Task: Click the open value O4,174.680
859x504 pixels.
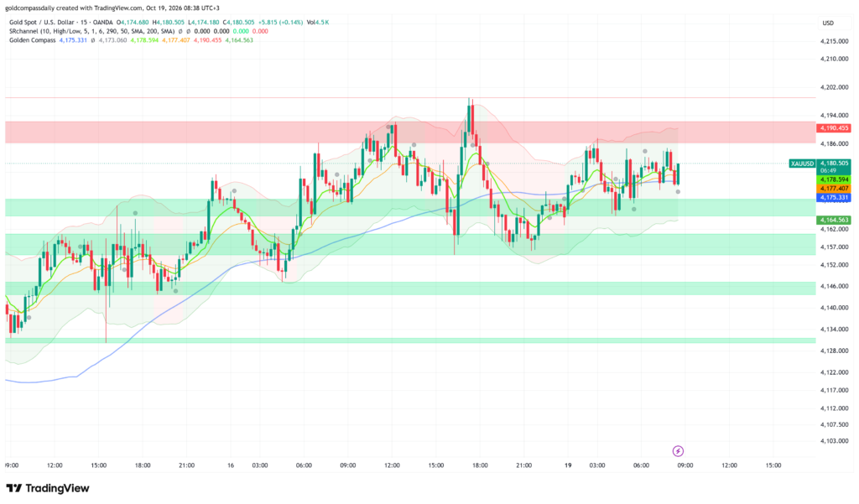Action: click(133, 23)
